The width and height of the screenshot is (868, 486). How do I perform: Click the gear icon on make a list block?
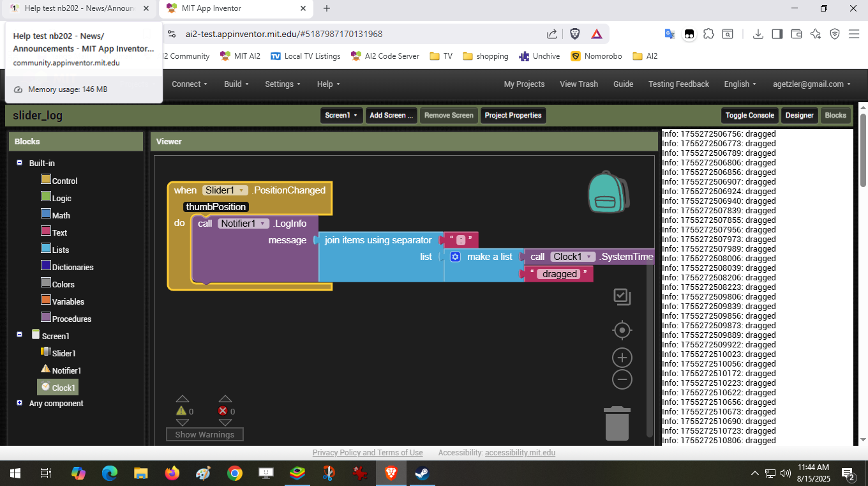[455, 257]
